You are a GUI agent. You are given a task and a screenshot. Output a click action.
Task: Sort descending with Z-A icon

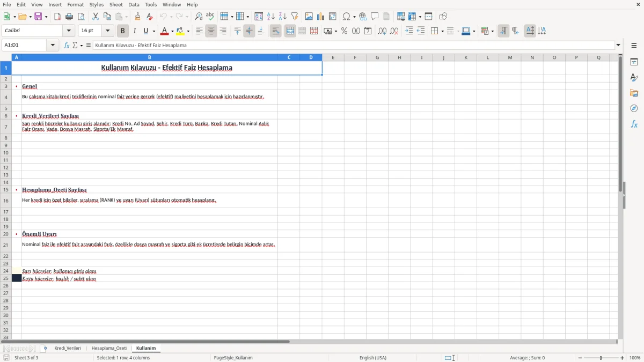282,17
